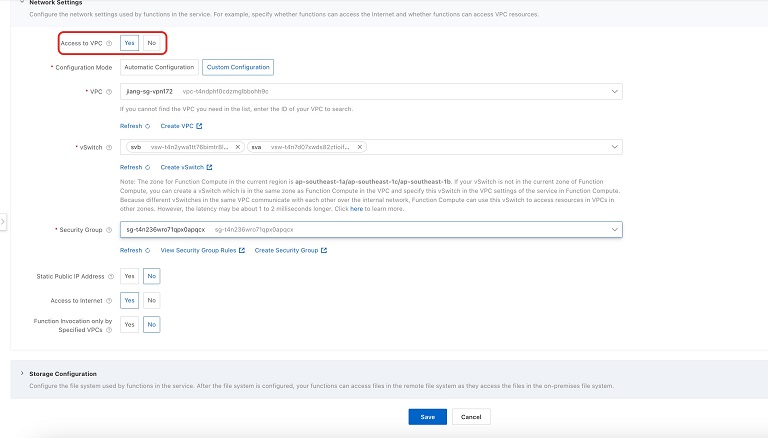Open the Create vSwitch link

click(186, 167)
